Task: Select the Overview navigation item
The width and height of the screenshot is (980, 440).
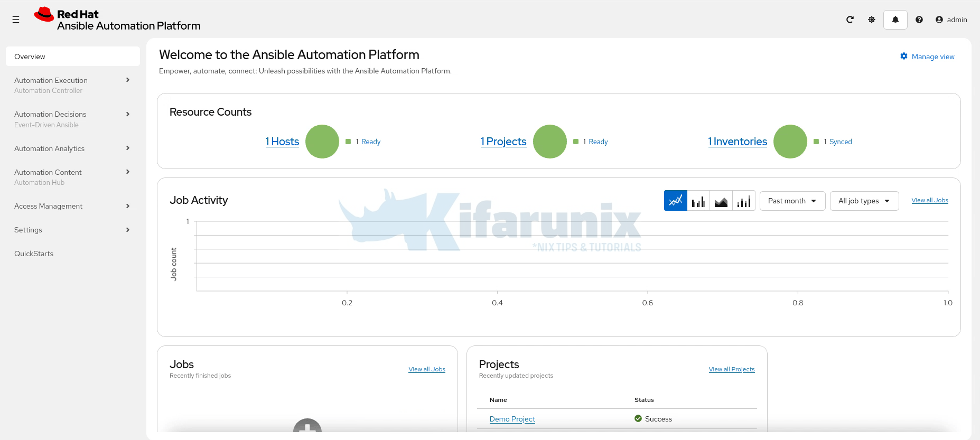Action: click(73, 57)
